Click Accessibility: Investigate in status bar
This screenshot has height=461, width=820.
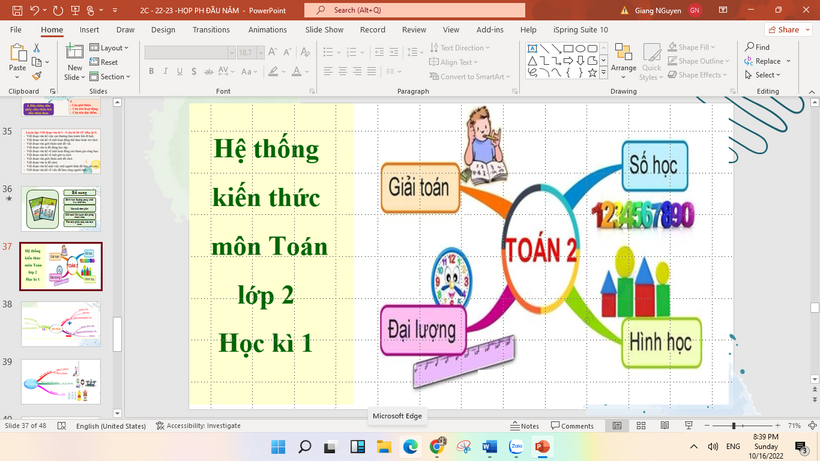202,425
